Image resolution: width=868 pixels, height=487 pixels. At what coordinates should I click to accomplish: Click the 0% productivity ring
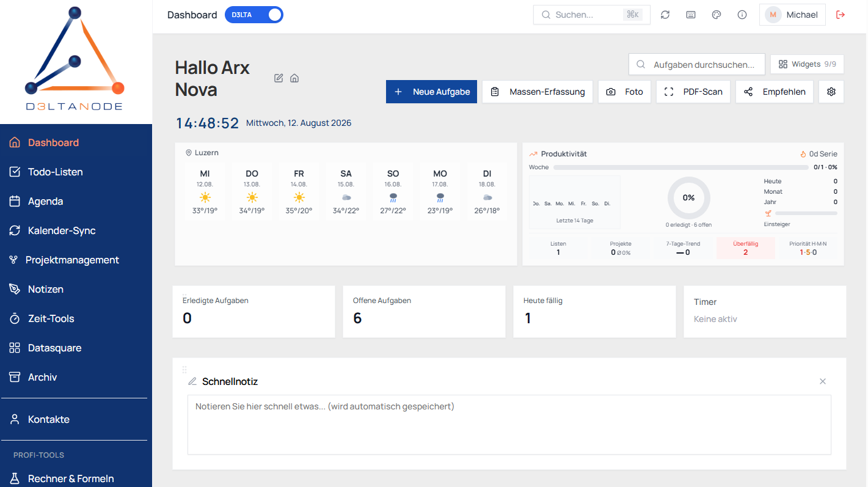click(688, 197)
